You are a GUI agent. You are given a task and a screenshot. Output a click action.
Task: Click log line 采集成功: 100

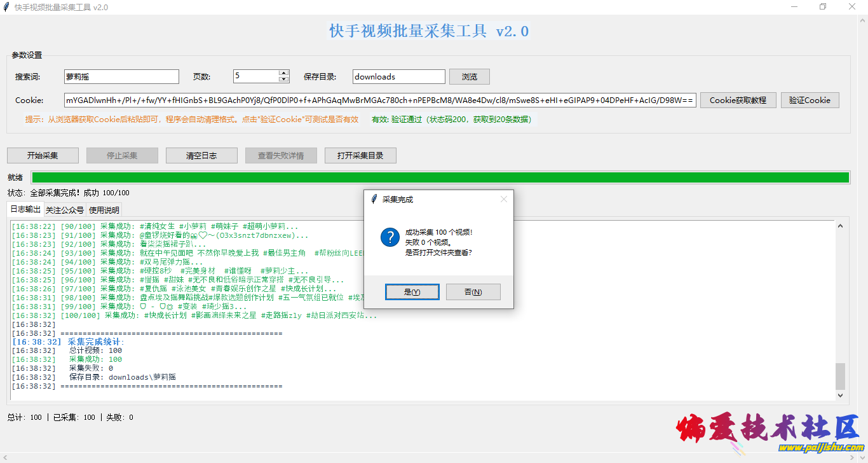tap(95, 359)
